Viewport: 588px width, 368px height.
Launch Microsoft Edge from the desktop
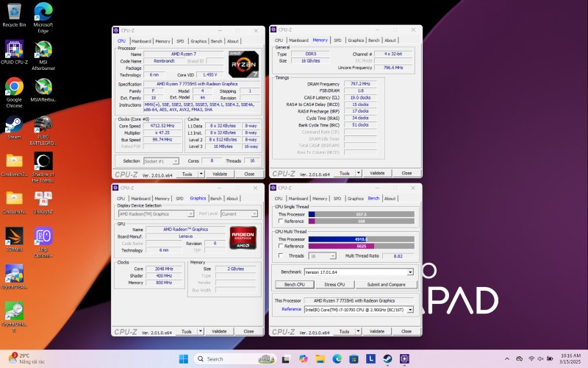coord(43,18)
